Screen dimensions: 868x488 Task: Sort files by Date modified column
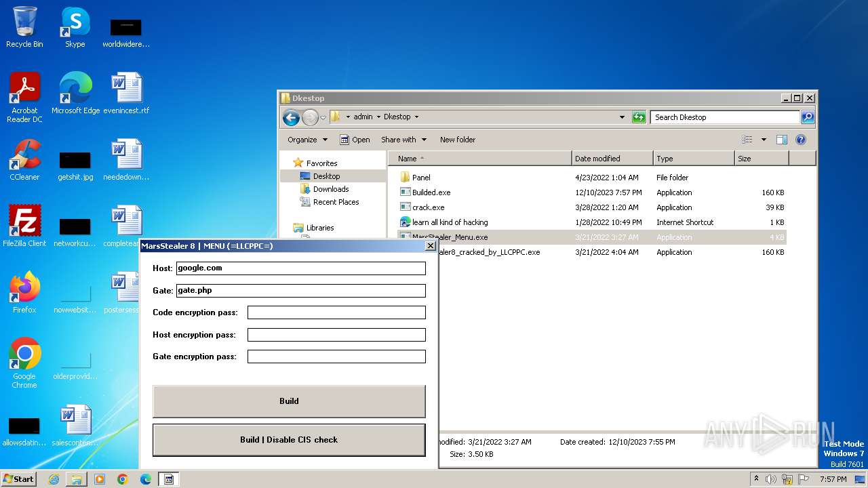[612, 159]
